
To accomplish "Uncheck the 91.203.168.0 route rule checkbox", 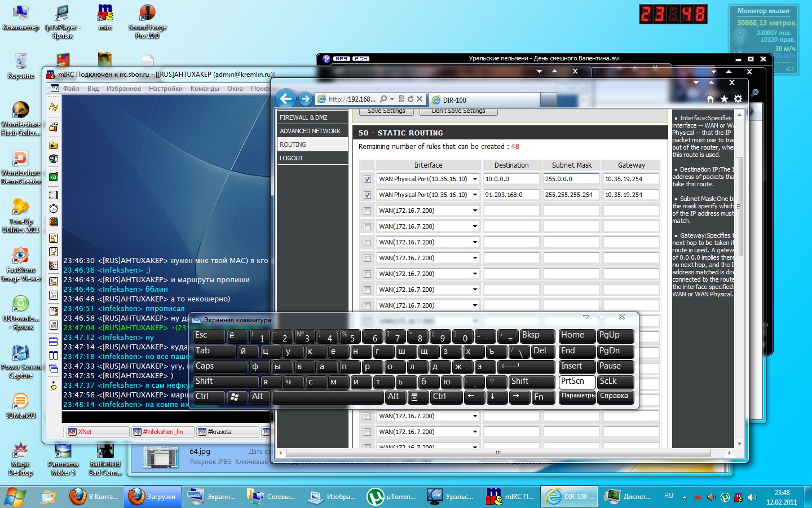I will pyautogui.click(x=368, y=195).
